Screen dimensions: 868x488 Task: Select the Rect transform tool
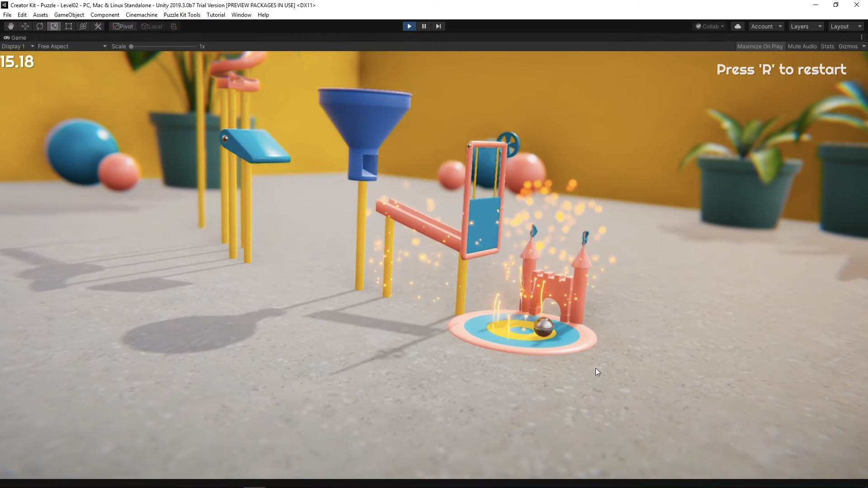coord(69,26)
